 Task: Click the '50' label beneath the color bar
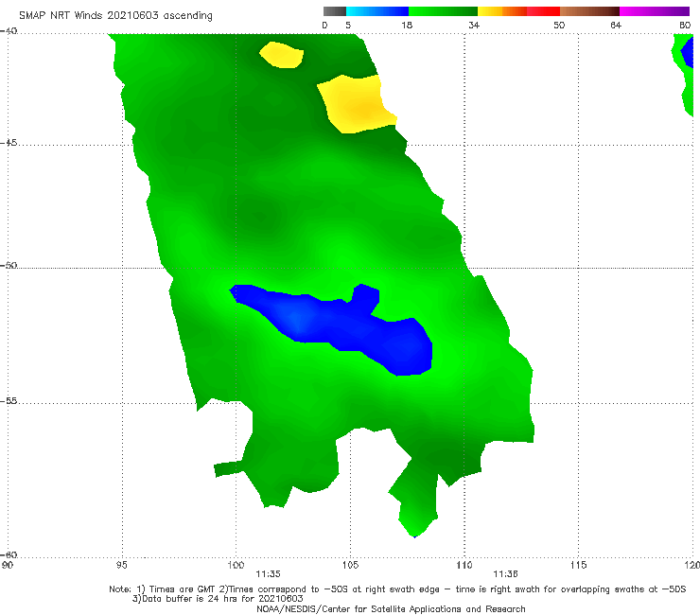tap(559, 25)
